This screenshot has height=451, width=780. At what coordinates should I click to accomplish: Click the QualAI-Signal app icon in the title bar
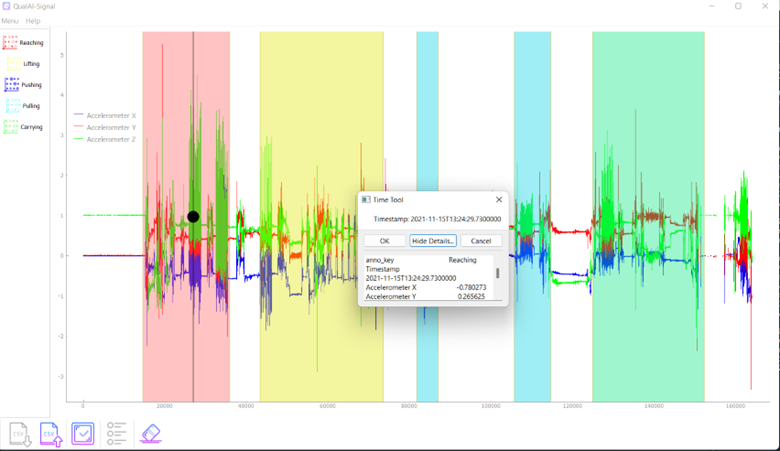(6, 6)
